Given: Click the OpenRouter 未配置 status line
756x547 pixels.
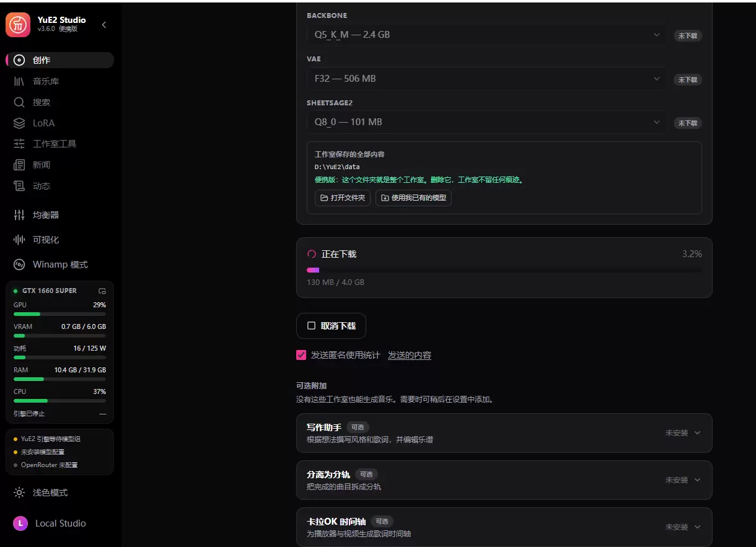Looking at the screenshot, I should [x=50, y=465].
